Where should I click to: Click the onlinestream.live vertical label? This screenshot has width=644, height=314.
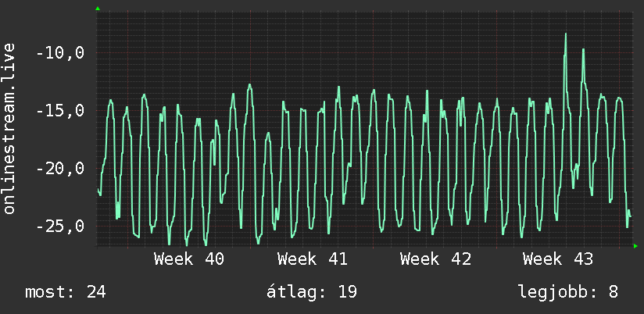tap(9, 128)
